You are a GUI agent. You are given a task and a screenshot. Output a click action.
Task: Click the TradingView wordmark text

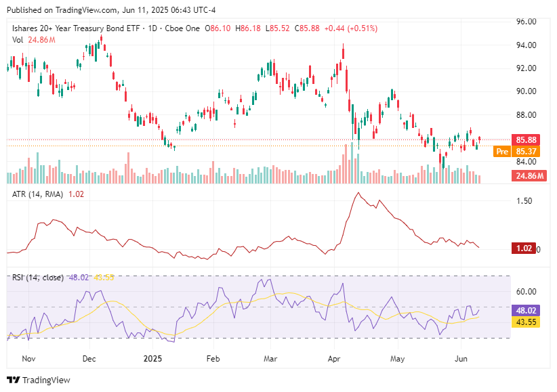46,380
